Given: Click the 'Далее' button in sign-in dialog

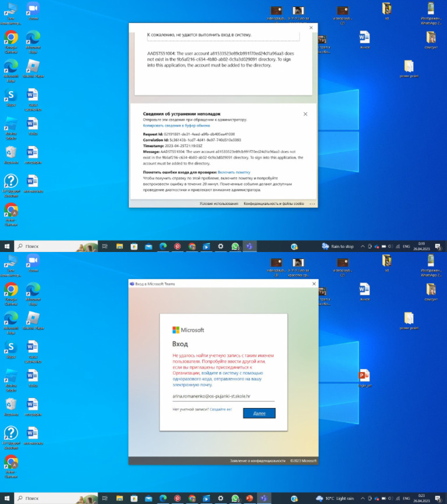Looking at the screenshot, I should [260, 413].
